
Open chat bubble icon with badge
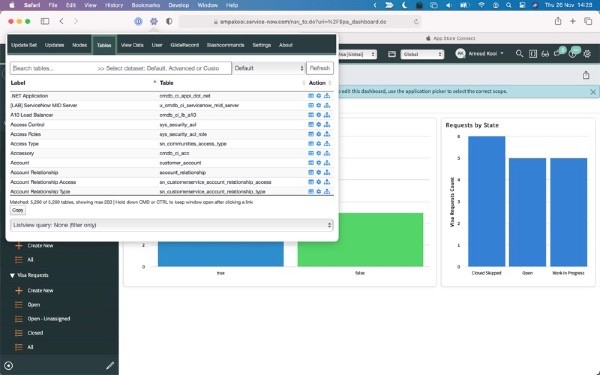[558, 53]
